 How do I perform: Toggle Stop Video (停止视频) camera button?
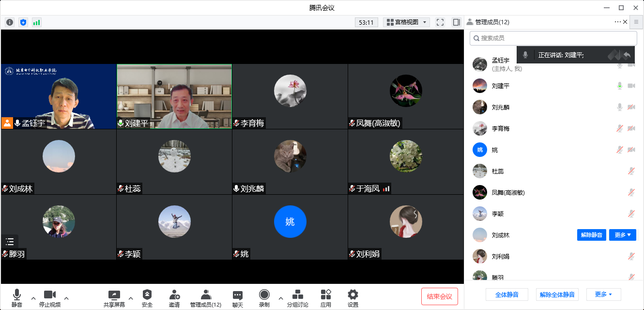click(x=50, y=298)
